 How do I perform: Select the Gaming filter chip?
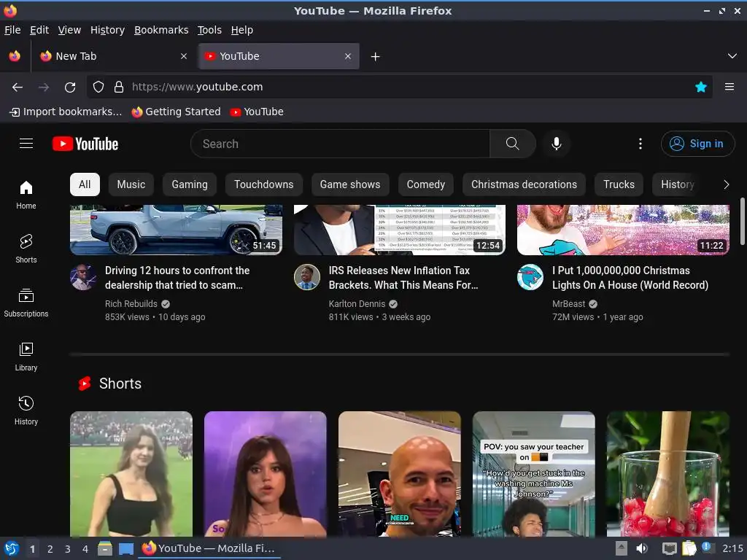pyautogui.click(x=190, y=184)
